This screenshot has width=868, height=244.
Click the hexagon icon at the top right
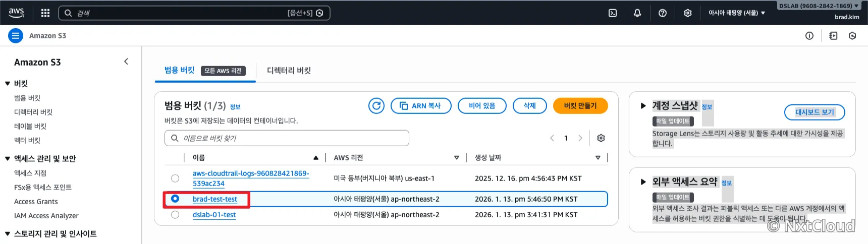point(852,36)
